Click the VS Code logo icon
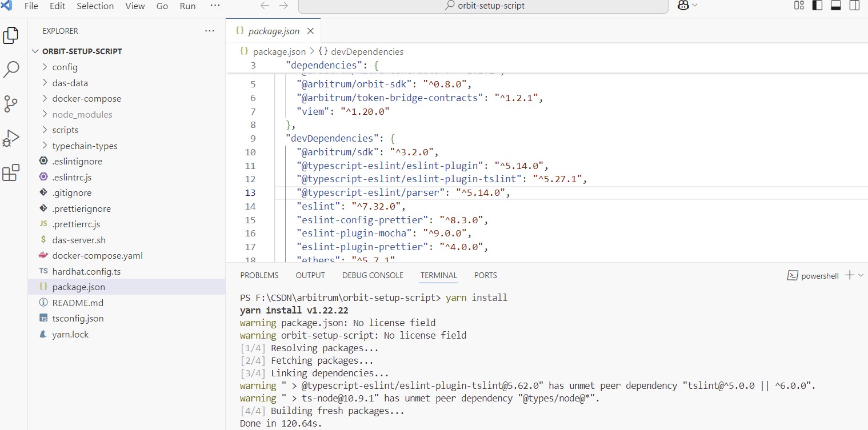This screenshot has width=868, height=430. (7, 6)
